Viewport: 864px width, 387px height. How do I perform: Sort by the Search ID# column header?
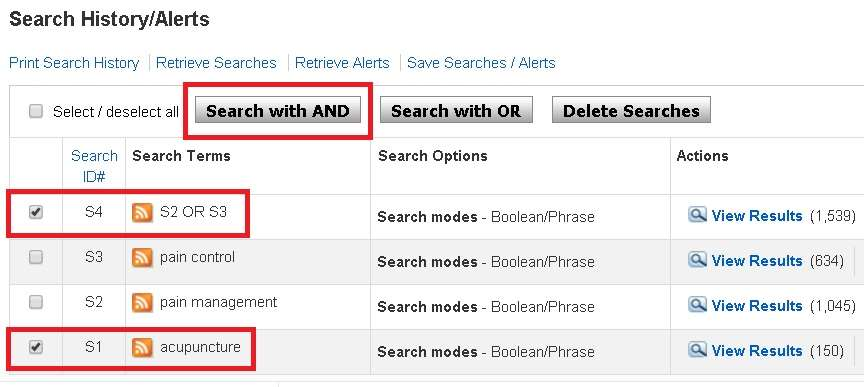click(x=94, y=166)
